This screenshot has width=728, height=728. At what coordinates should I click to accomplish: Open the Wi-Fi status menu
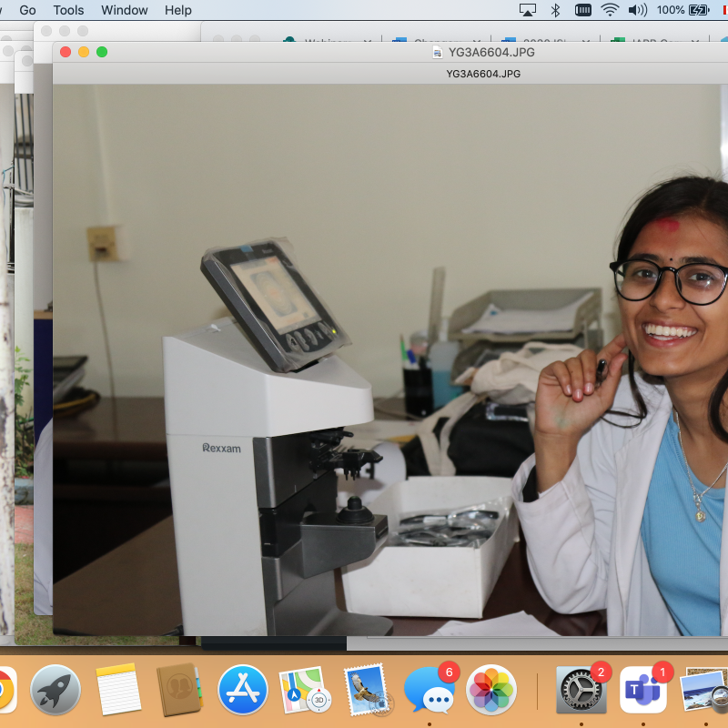pyautogui.click(x=610, y=10)
